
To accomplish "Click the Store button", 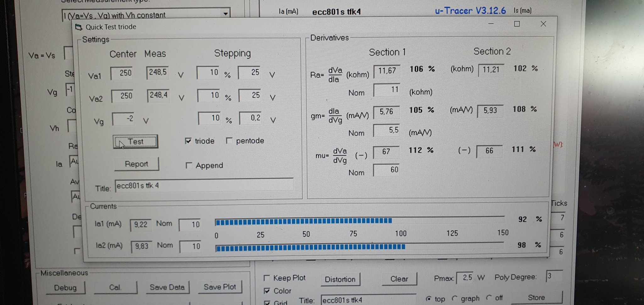I will click(536, 297).
